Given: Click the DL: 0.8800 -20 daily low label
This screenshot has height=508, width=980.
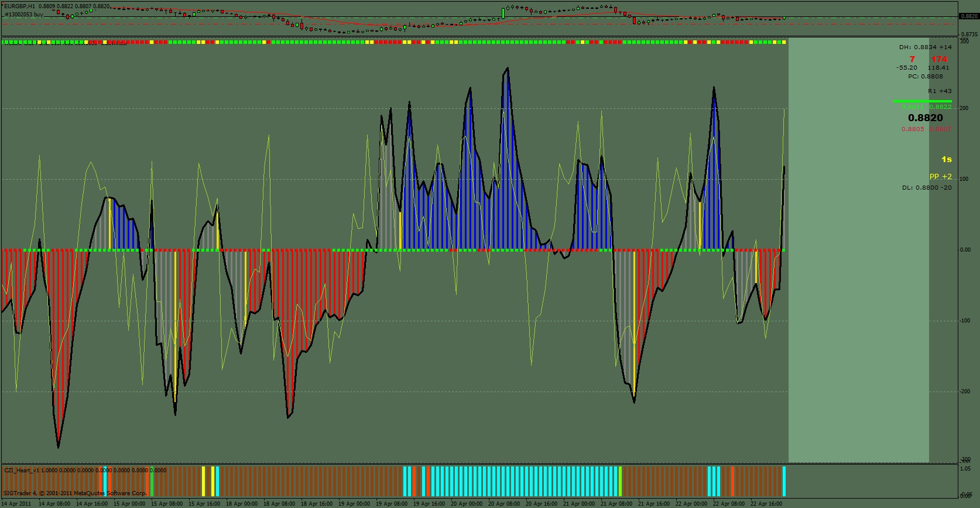Looking at the screenshot, I should pos(927,188).
